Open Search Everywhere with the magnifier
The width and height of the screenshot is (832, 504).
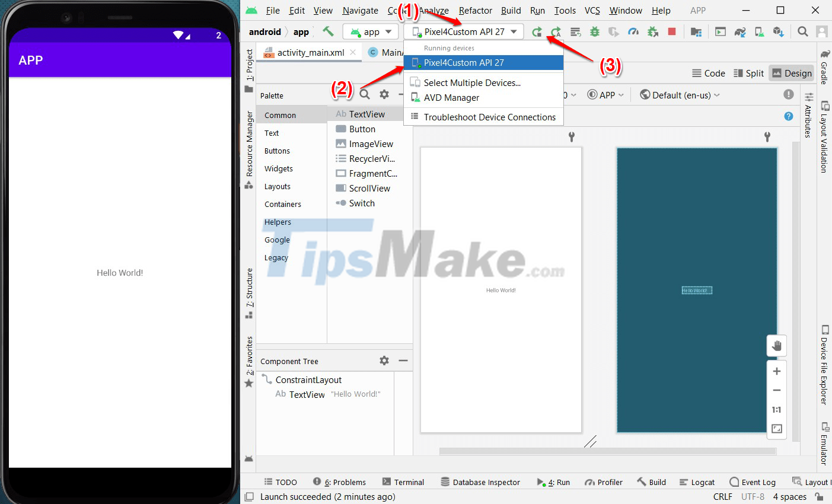point(802,31)
